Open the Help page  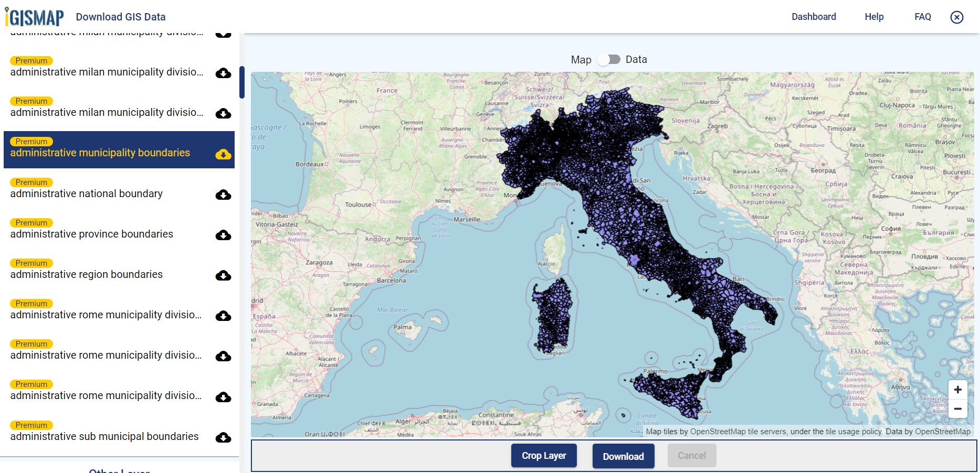(x=874, y=16)
